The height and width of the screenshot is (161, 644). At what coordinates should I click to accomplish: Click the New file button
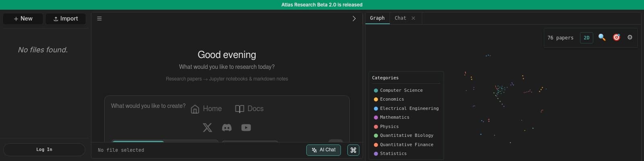[x=23, y=19]
